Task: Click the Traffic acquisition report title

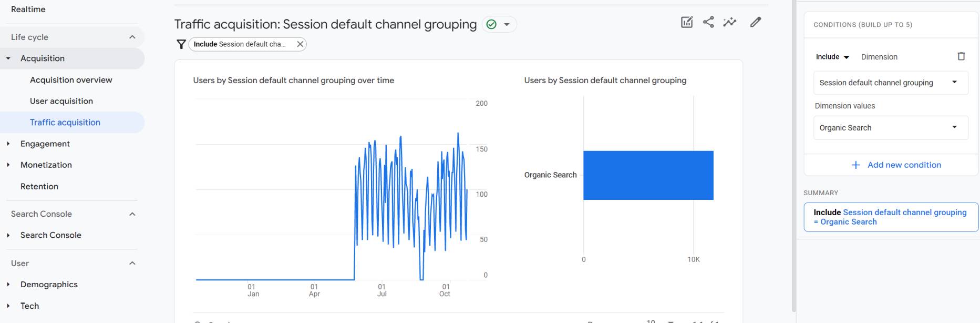Action: point(325,24)
